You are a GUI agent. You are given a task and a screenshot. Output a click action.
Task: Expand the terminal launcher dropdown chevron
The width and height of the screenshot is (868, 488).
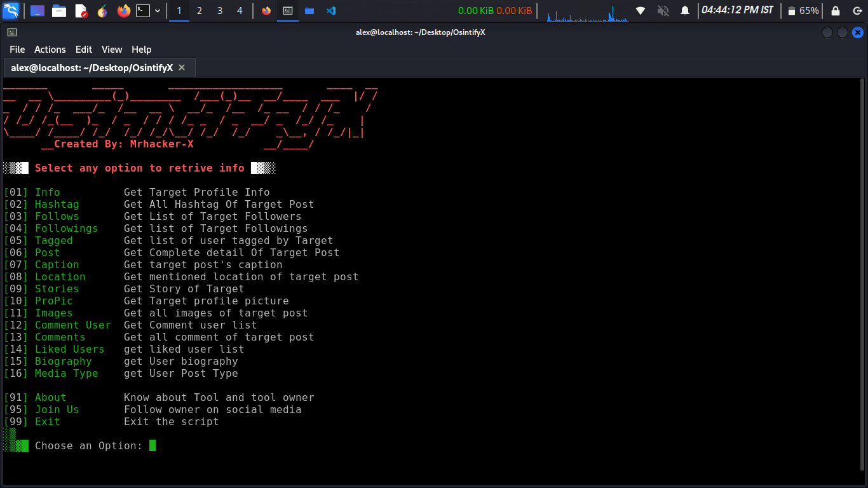158,10
